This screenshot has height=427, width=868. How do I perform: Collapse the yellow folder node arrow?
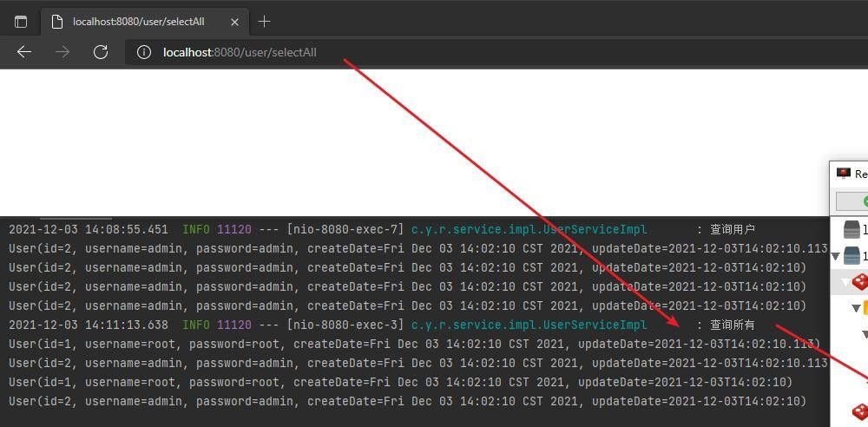856,308
